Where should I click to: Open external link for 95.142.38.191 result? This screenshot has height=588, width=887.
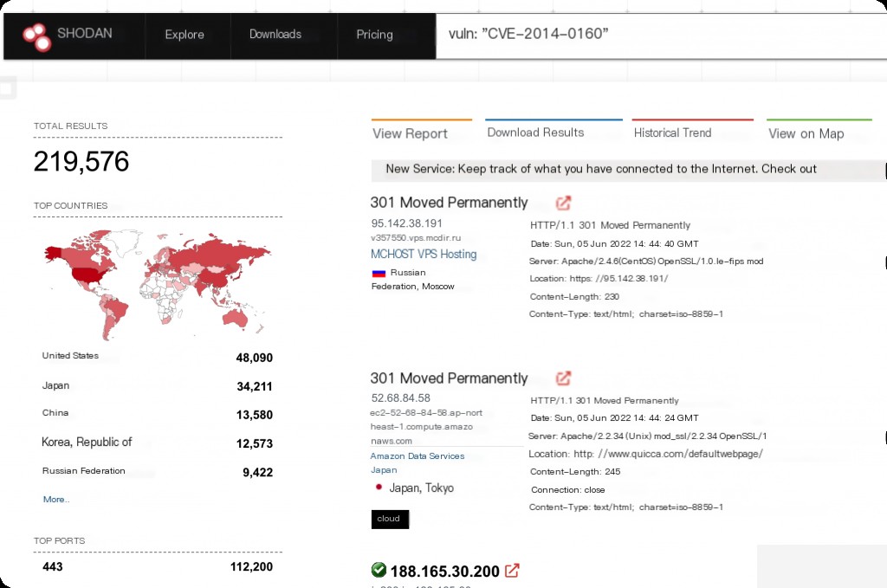click(x=563, y=203)
